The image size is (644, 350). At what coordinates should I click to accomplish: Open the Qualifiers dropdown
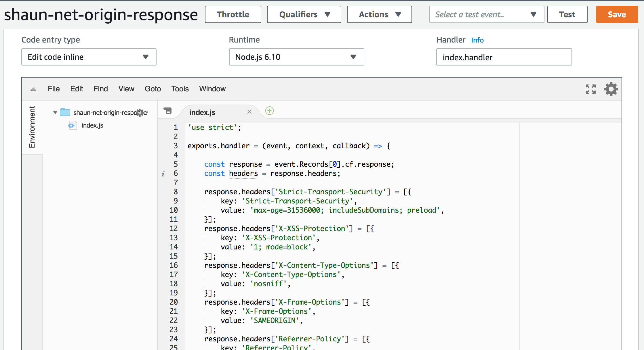coord(304,14)
